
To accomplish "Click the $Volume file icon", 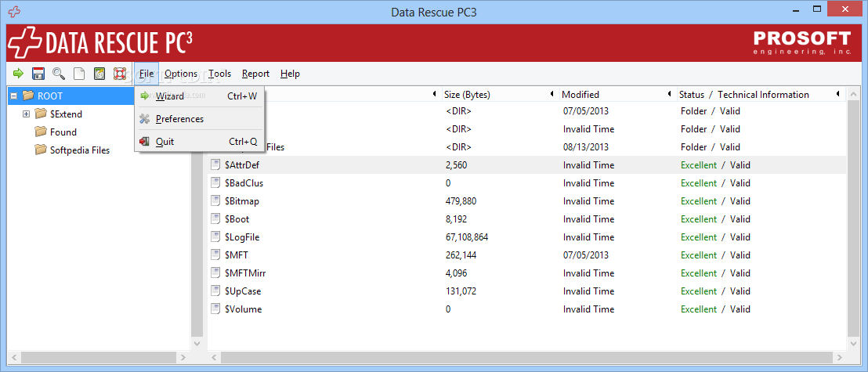I will point(215,309).
